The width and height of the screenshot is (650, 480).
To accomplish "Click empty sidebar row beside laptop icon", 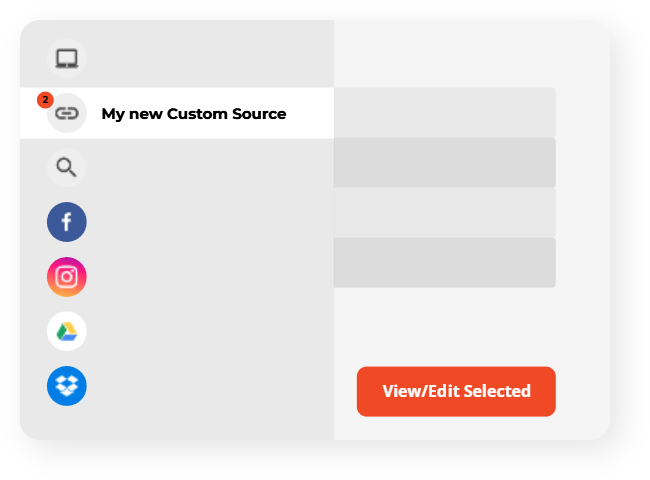I will click(x=209, y=58).
